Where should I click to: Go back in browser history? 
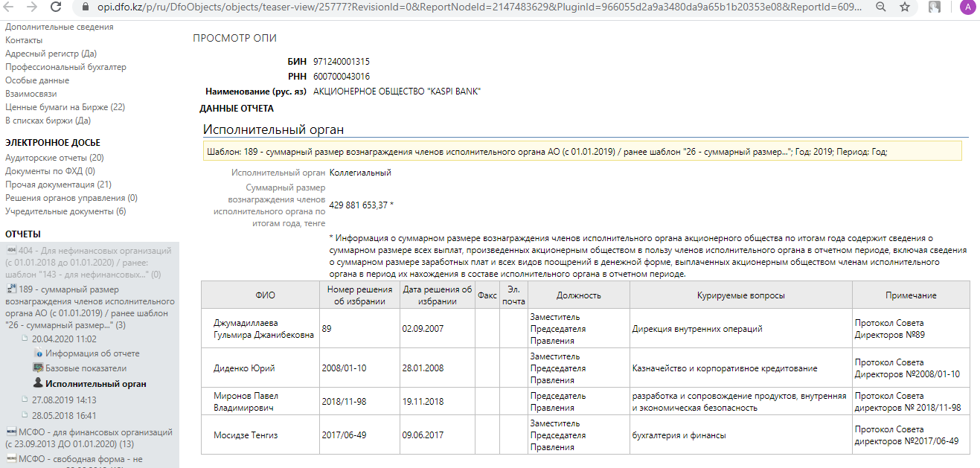click(10, 7)
